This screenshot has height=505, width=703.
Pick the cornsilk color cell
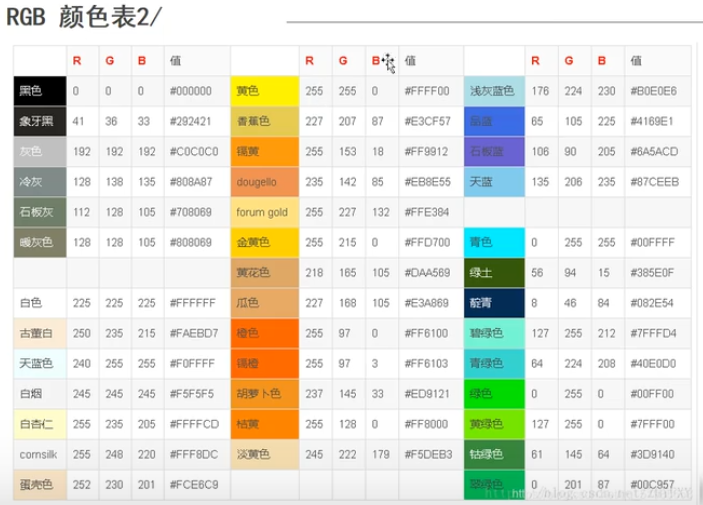pyautogui.click(x=40, y=454)
